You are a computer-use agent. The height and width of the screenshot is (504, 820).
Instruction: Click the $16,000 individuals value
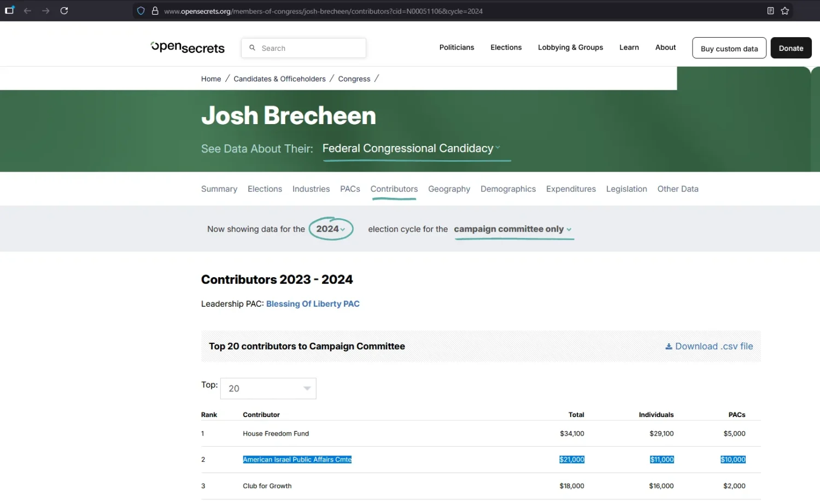click(661, 486)
